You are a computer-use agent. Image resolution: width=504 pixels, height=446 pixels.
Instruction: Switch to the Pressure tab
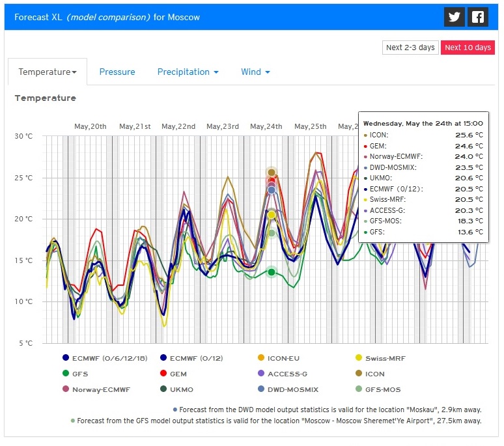[x=117, y=72]
